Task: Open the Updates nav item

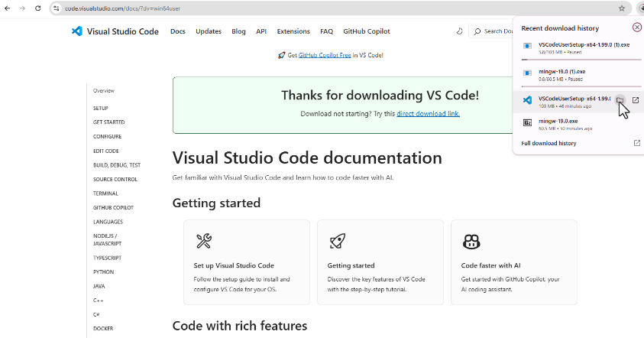Action: [x=209, y=31]
